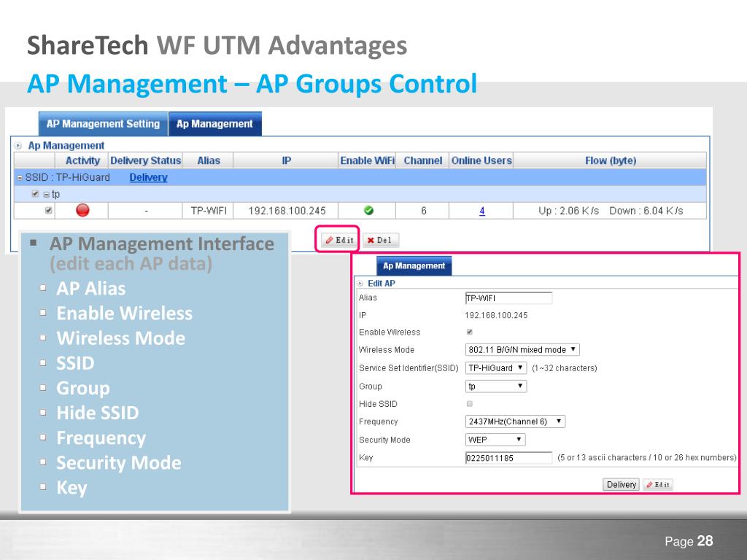Viewport: 747px width, 560px height.
Task: Click the Online Users column header
Action: tap(481, 160)
